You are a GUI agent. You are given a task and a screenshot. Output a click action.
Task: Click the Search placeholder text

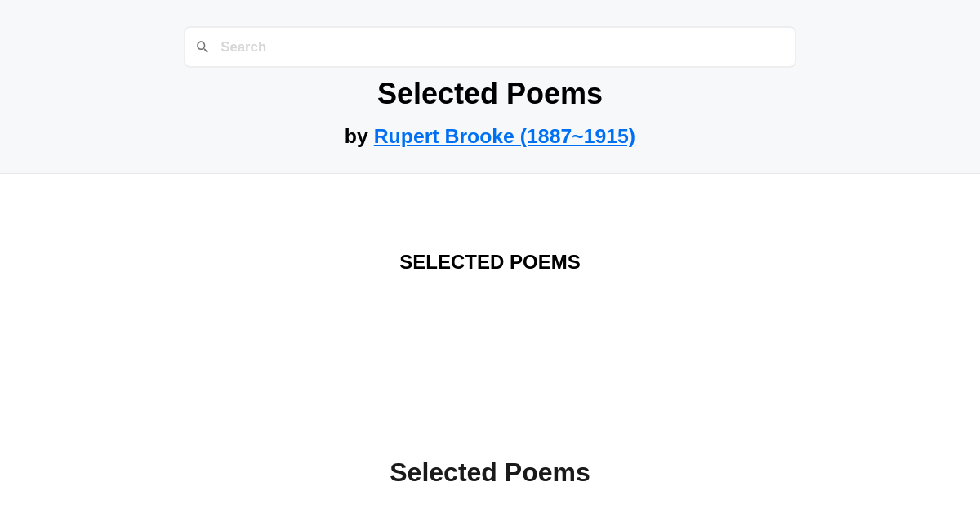[243, 47]
